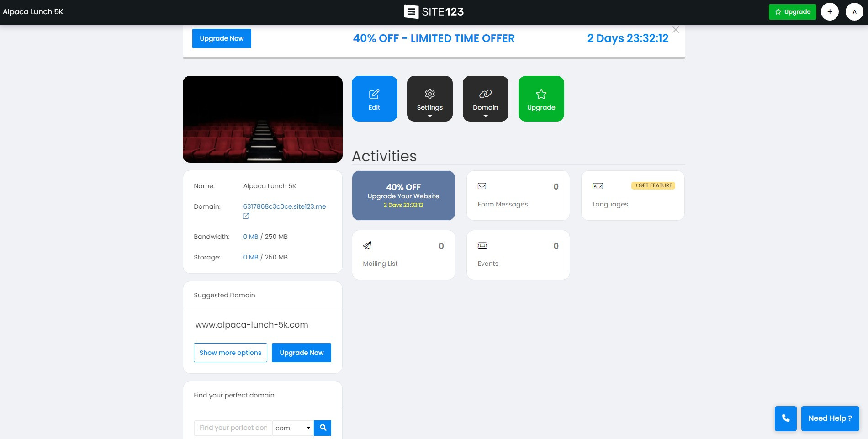Screen dimensions: 868x439
Task: Click the phone call icon button
Action: (785, 418)
